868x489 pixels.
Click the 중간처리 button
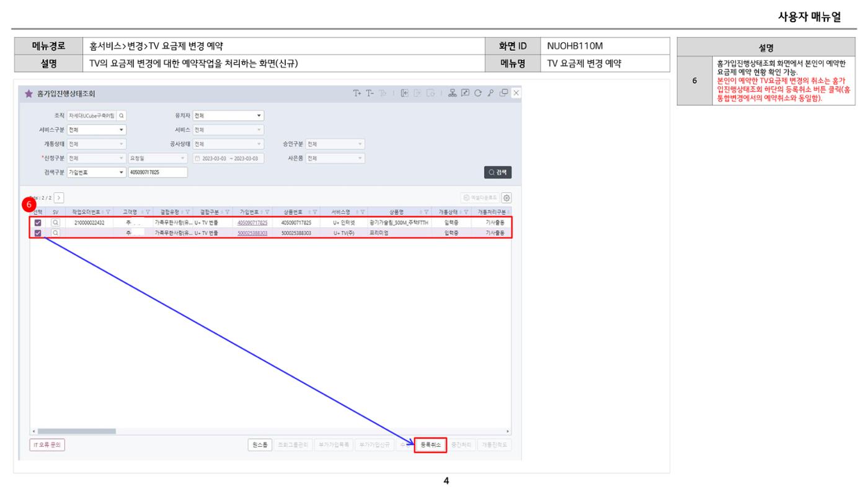[x=461, y=445]
